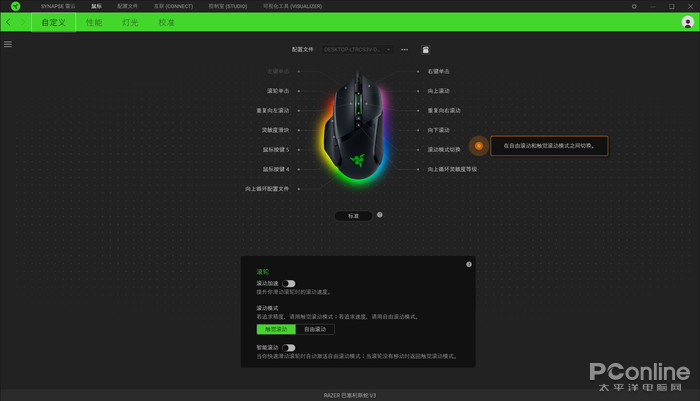700x401 pixels.
Task: Open the settings gear in the title bar
Action: tap(634, 6)
